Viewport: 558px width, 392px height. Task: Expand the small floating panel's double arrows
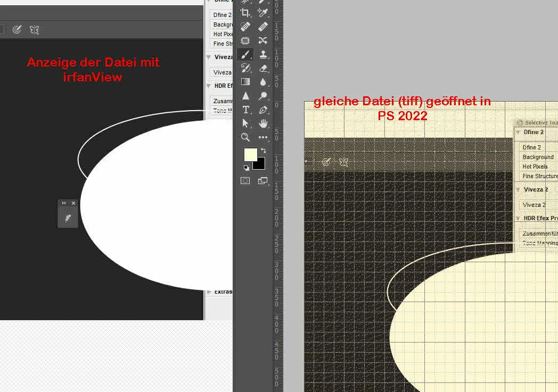pos(64,203)
